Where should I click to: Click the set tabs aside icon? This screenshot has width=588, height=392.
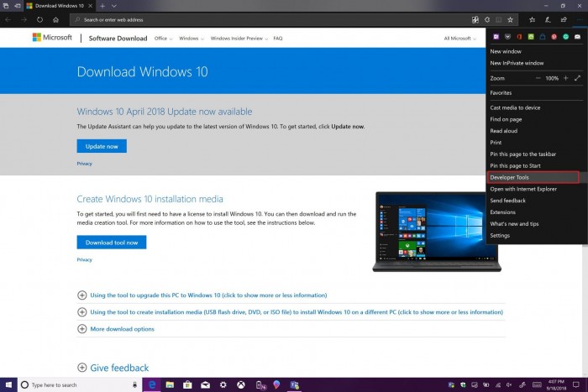[18, 6]
